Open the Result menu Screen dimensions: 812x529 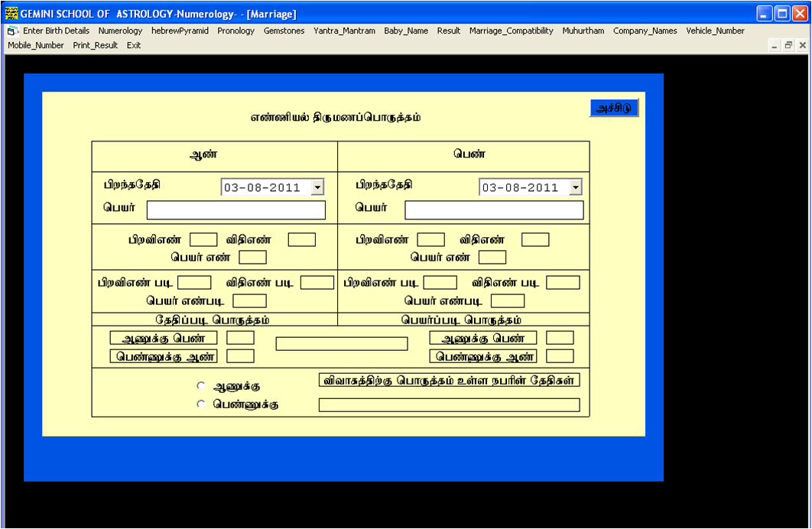(x=449, y=31)
